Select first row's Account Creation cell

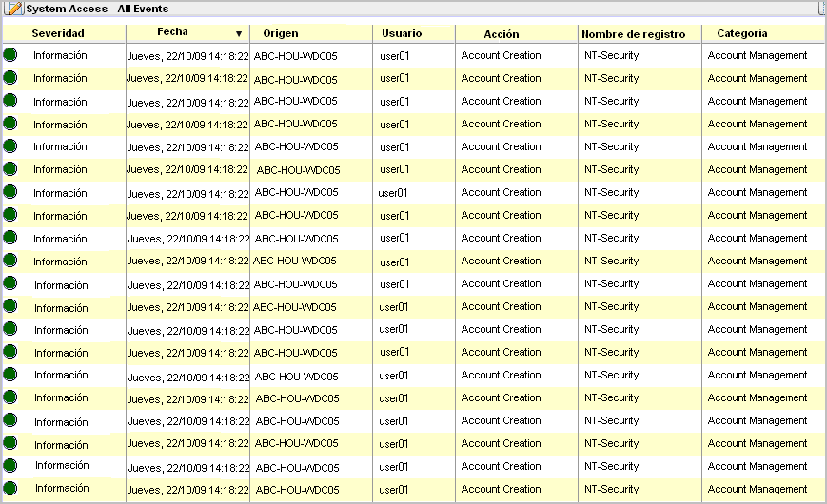pos(501,55)
